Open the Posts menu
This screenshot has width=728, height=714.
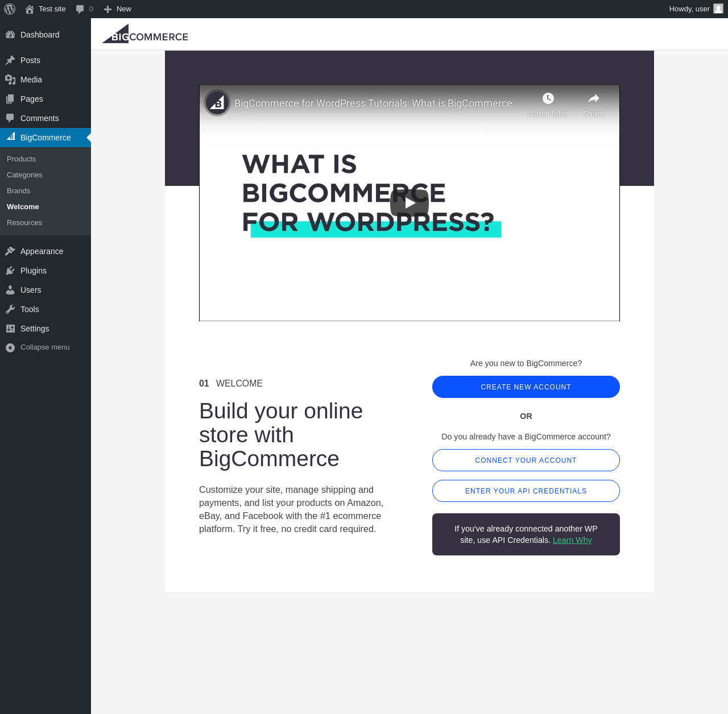[x=45, y=60]
